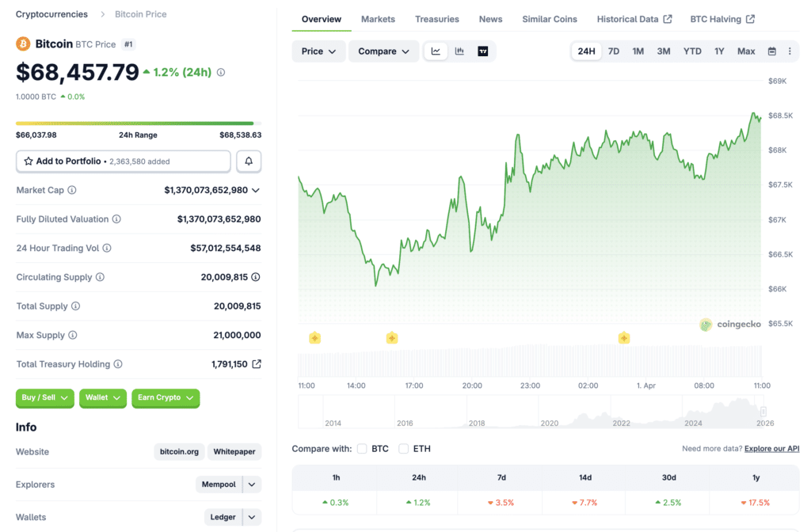Show Total Supply info tooltip
The height and width of the screenshot is (532, 811).
coord(75,306)
